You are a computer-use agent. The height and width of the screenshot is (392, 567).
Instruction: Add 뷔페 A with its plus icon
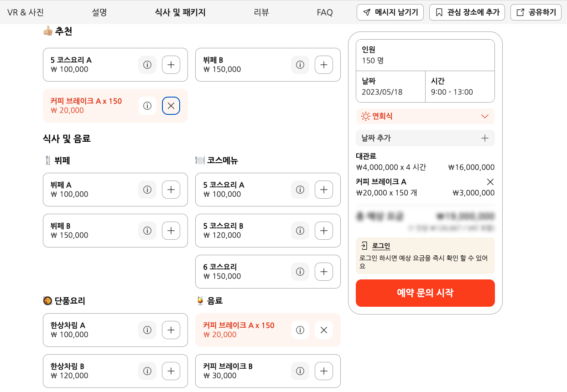click(171, 190)
